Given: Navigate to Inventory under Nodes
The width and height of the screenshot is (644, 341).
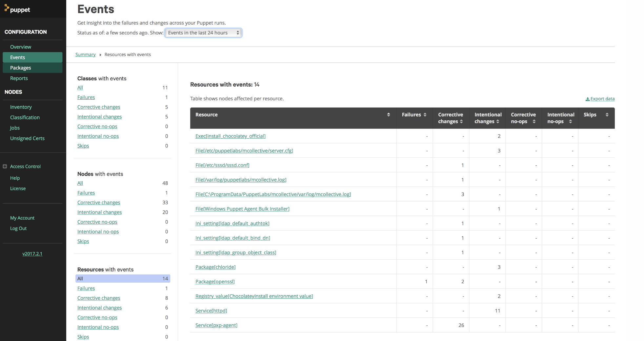Looking at the screenshot, I should pos(21,107).
